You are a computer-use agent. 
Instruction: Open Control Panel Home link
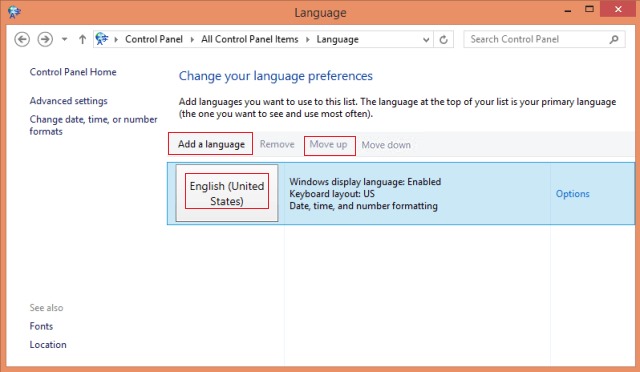tap(73, 72)
